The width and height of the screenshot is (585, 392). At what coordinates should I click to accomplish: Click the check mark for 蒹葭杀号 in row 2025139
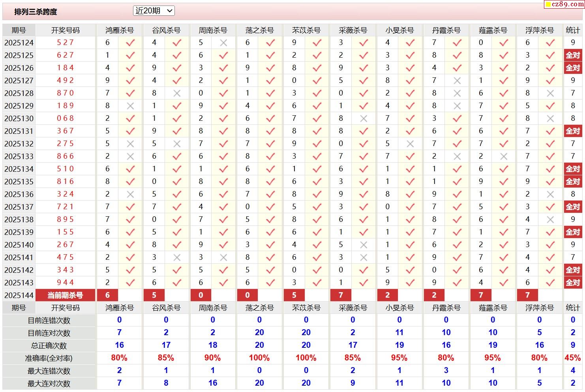504,232
